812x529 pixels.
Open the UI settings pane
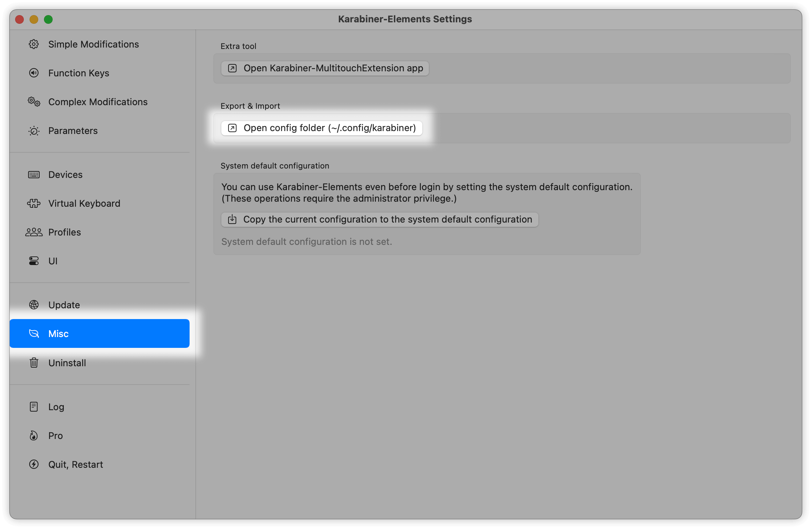point(100,261)
